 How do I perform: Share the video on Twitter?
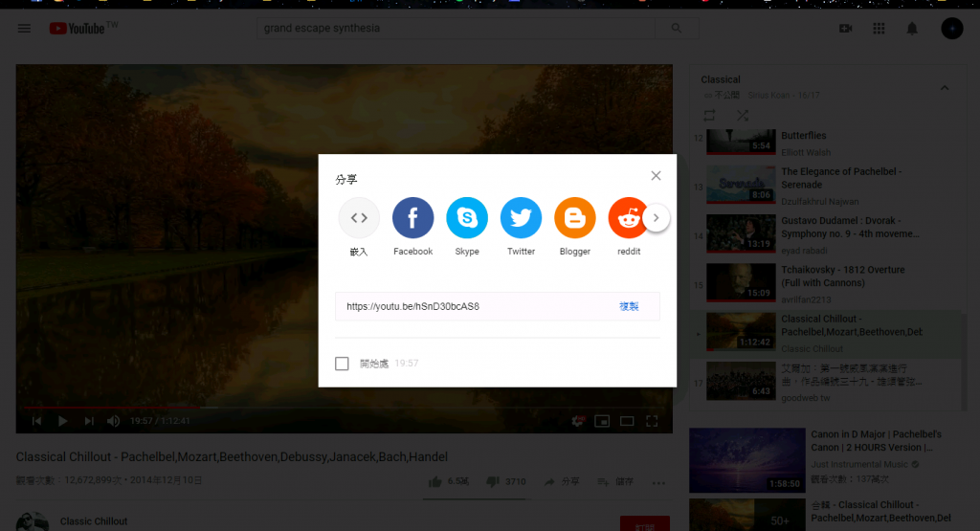(521, 218)
